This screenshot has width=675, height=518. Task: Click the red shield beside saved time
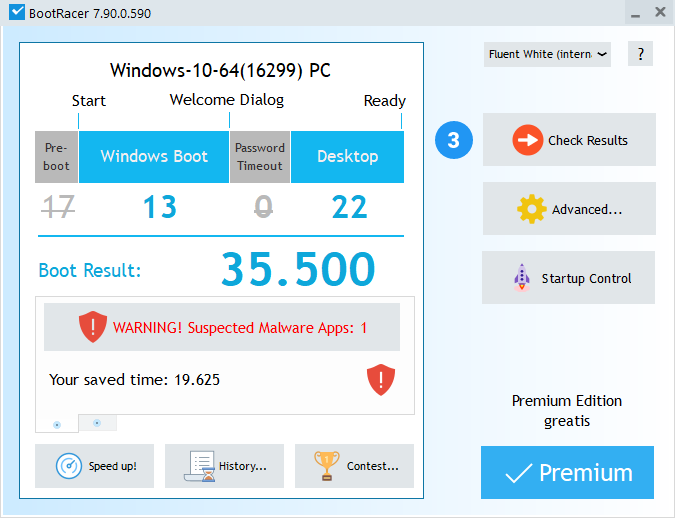(381, 379)
